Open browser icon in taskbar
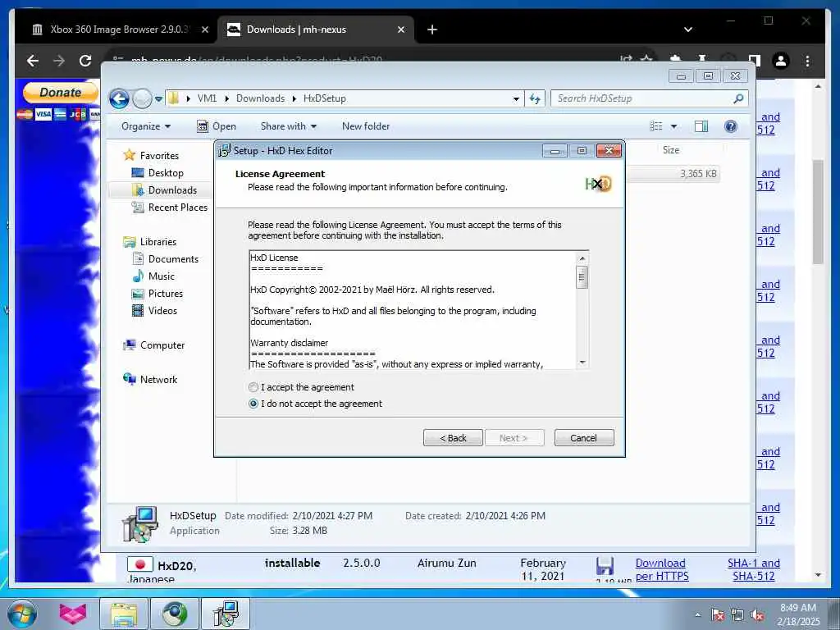Viewport: 840px width, 630px height. point(175,614)
